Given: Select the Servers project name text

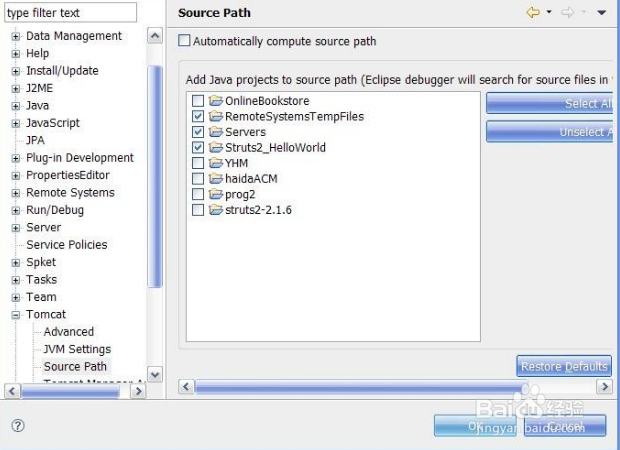Looking at the screenshot, I should tap(245, 132).
